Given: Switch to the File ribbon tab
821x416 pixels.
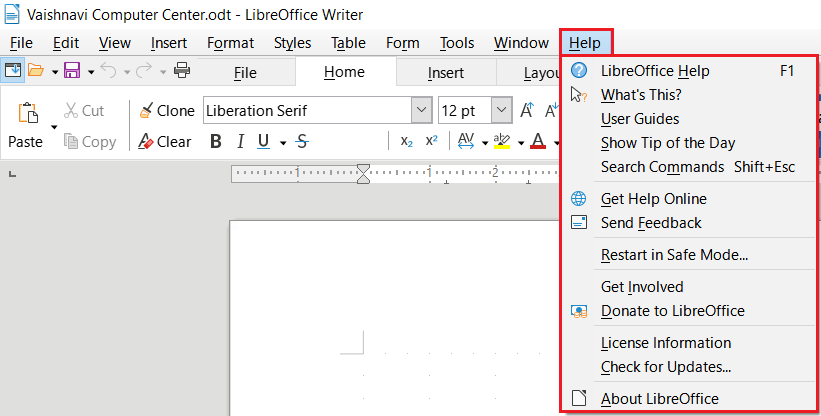Looking at the screenshot, I should pyautogui.click(x=245, y=73).
